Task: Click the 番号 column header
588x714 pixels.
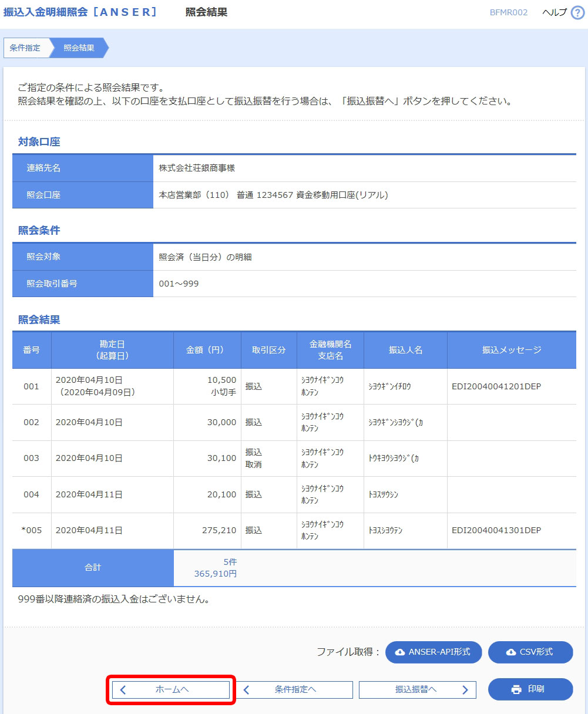Action: click(32, 350)
